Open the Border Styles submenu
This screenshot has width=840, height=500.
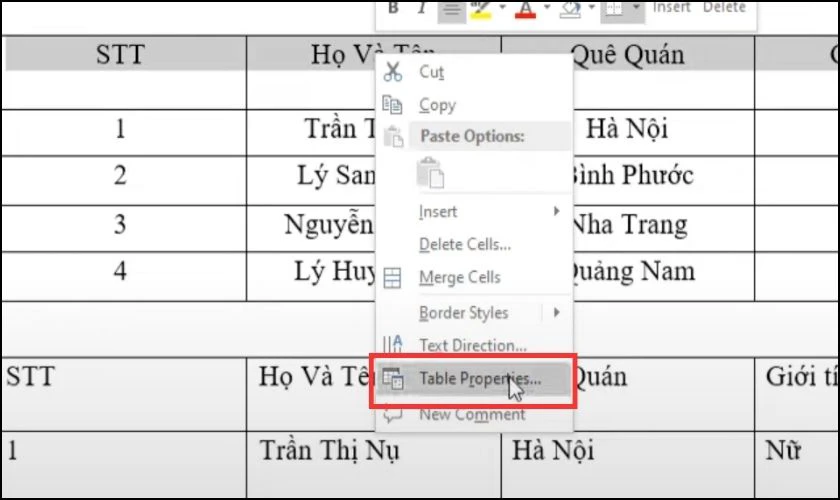(474, 312)
